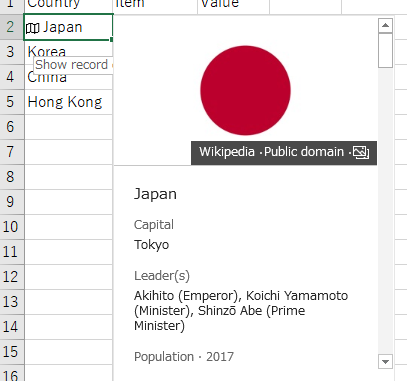Select the empty Country cell in row 10

point(68,227)
